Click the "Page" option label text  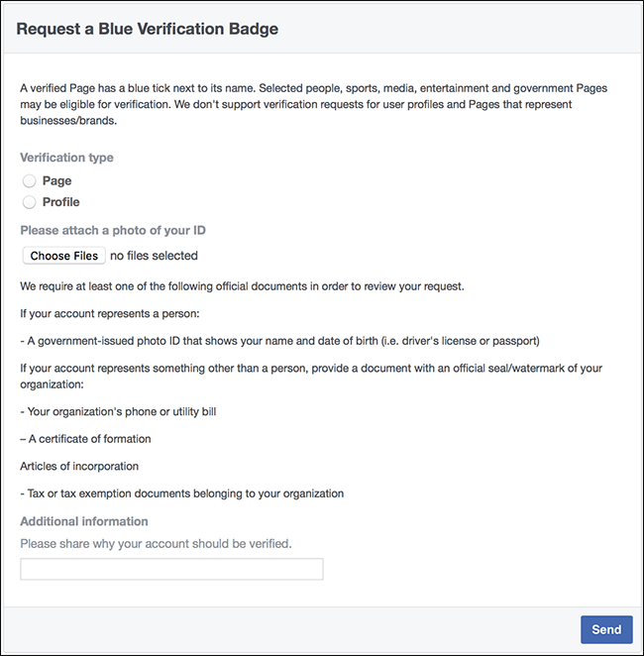coord(57,180)
